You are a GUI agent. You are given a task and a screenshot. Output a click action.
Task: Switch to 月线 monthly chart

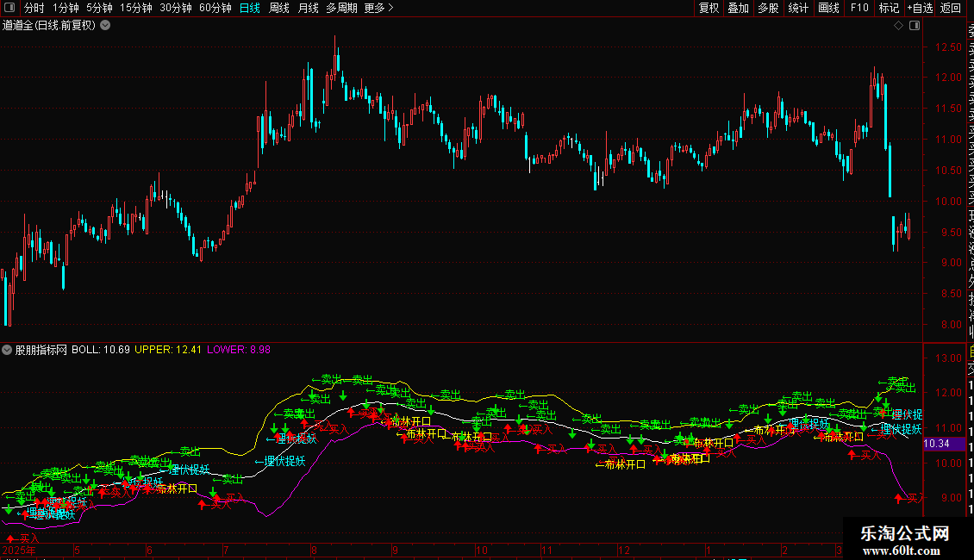[308, 8]
